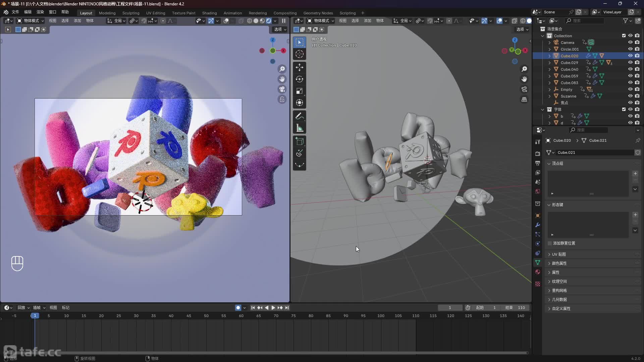Uncheck Collection exclude checkbox
644x362 pixels.
pos(624,36)
